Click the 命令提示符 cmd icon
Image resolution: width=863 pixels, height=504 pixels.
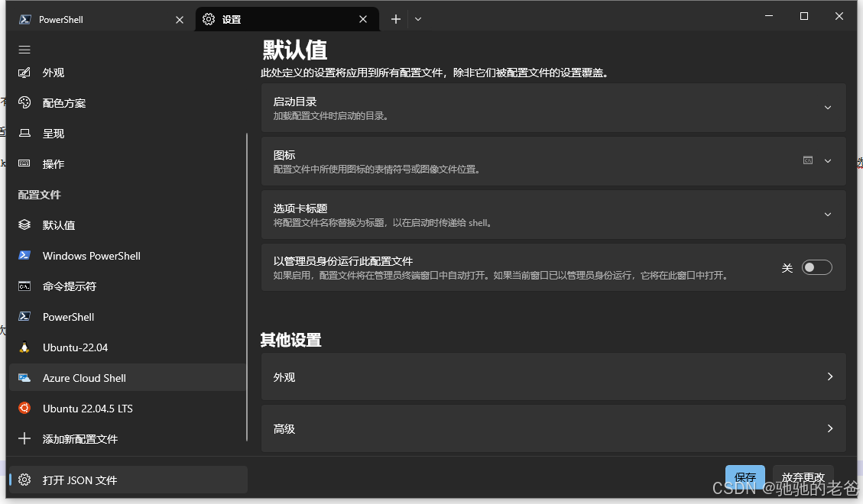[x=24, y=286]
